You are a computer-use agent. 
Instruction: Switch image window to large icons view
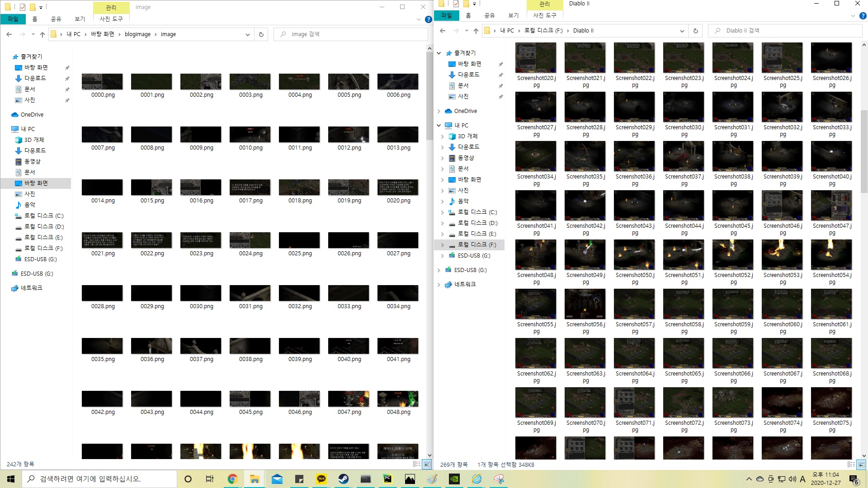pos(426,464)
